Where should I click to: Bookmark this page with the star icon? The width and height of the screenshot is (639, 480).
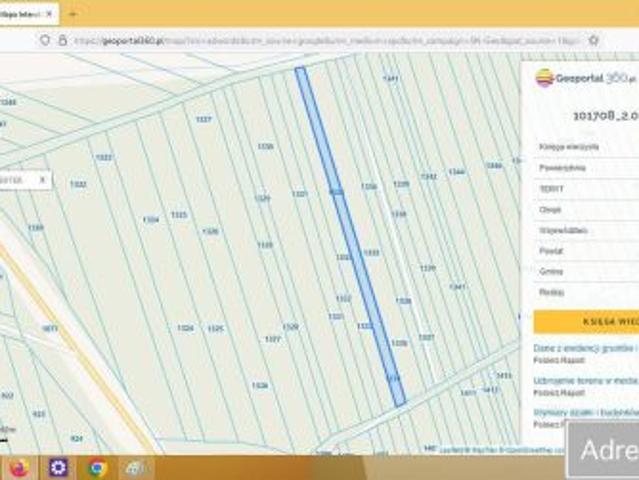593,40
